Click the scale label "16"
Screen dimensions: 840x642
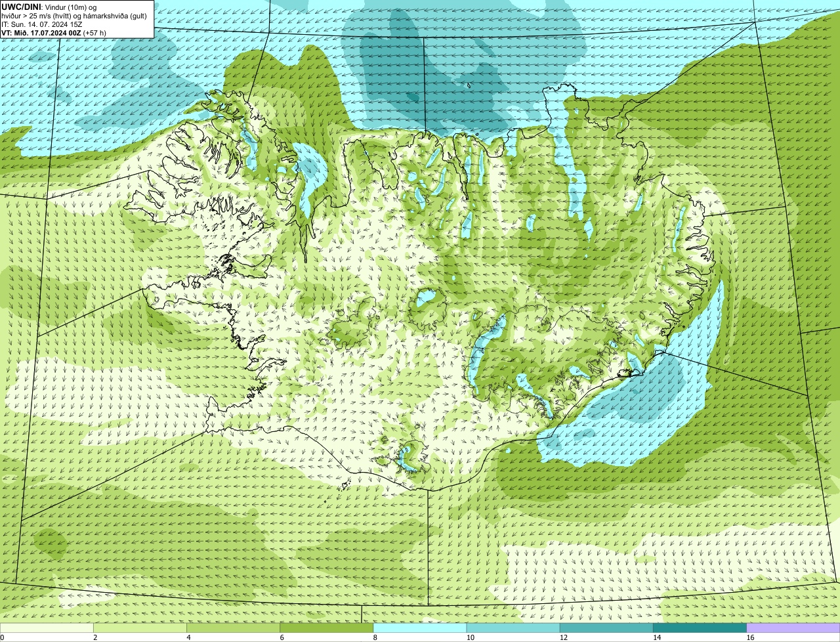[750, 637]
